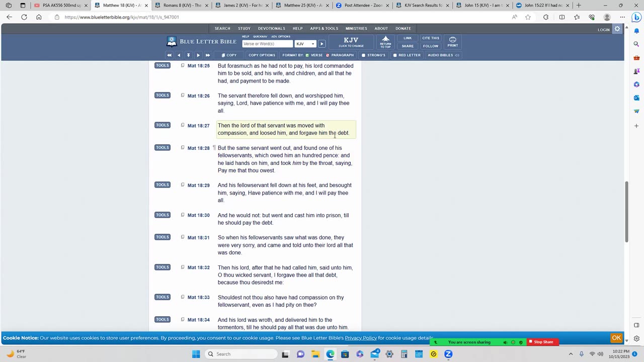Open Tools dropdown for Mat 18:28
This screenshot has width=644, height=362.
point(162,147)
